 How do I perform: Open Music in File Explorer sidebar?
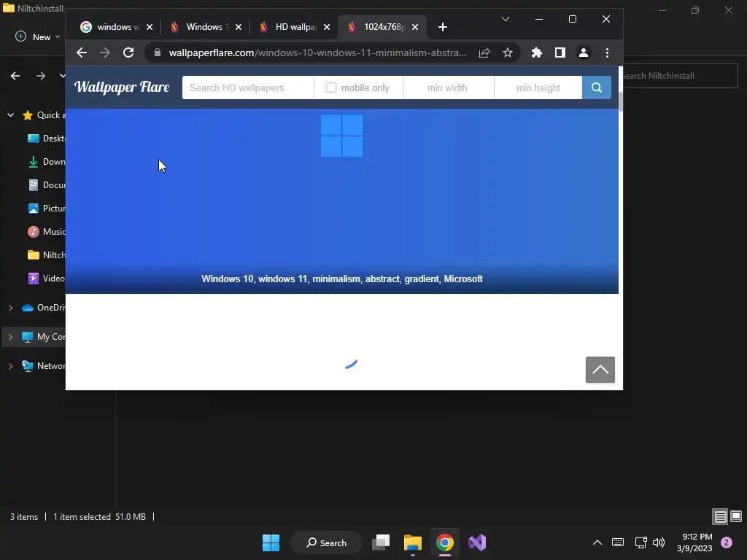[x=46, y=232]
